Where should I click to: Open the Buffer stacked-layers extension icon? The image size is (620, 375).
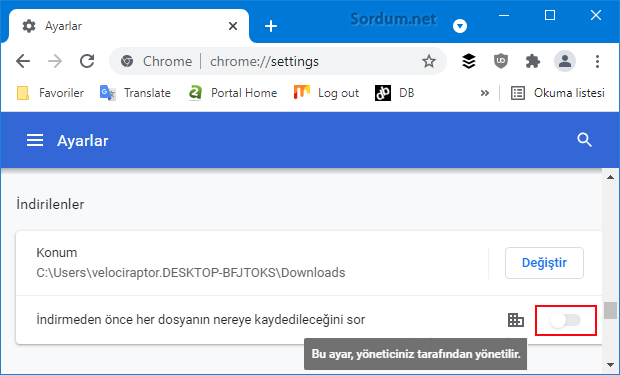pyautogui.click(x=469, y=61)
